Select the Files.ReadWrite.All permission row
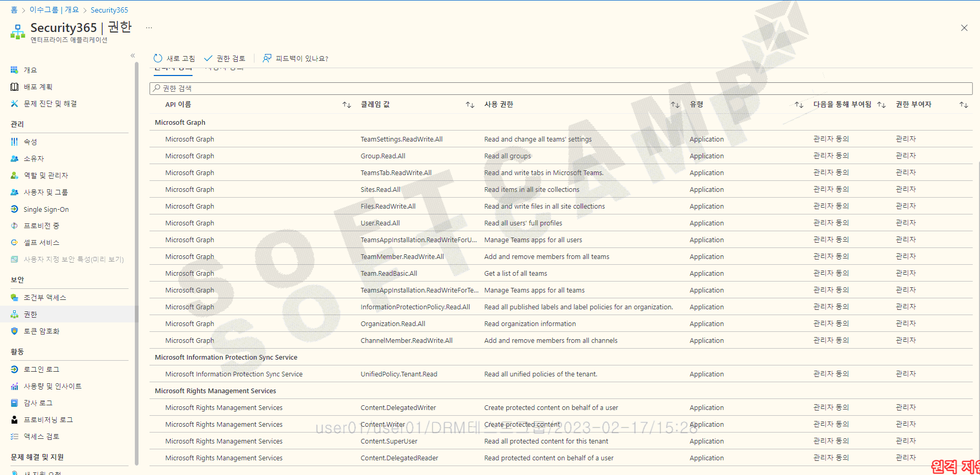The image size is (980, 475). click(x=561, y=206)
